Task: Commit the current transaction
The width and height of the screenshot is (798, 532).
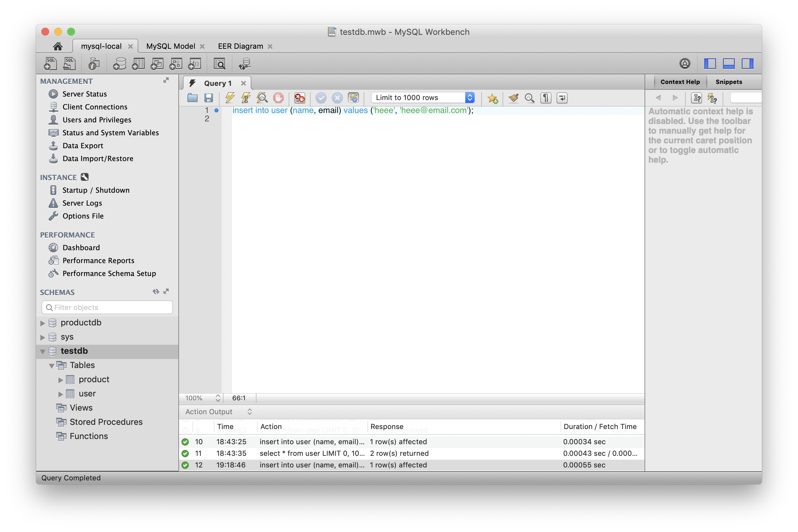Action: pyautogui.click(x=321, y=98)
